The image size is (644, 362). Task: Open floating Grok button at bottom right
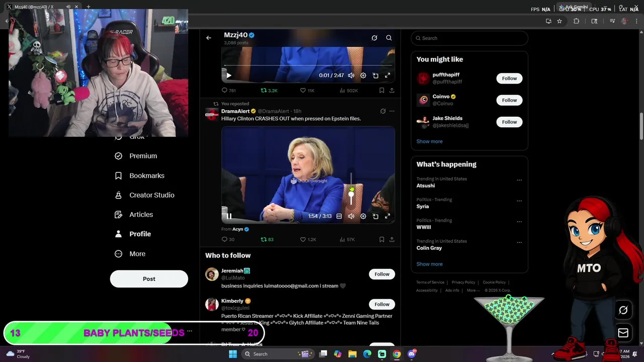[623, 310]
